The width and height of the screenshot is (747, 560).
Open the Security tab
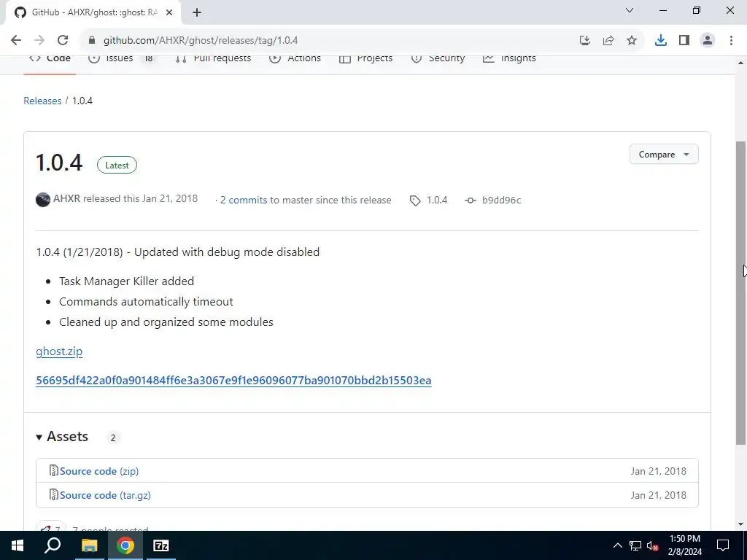(438, 58)
